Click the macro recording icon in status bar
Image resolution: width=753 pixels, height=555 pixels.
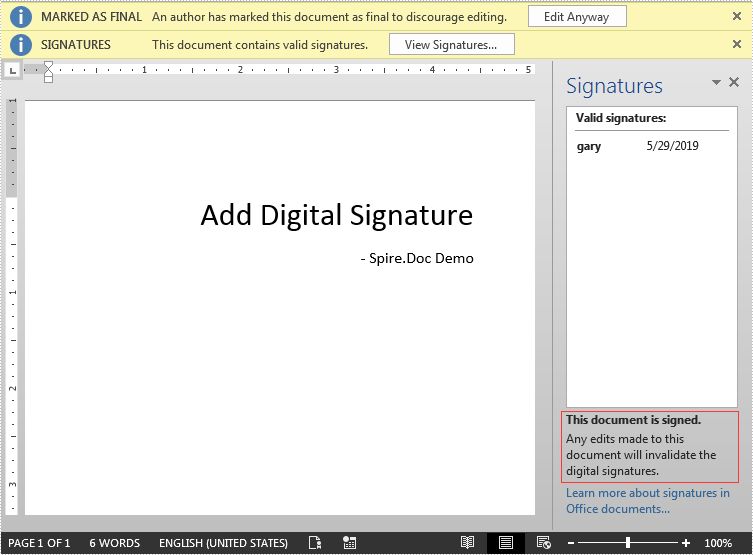[x=350, y=543]
